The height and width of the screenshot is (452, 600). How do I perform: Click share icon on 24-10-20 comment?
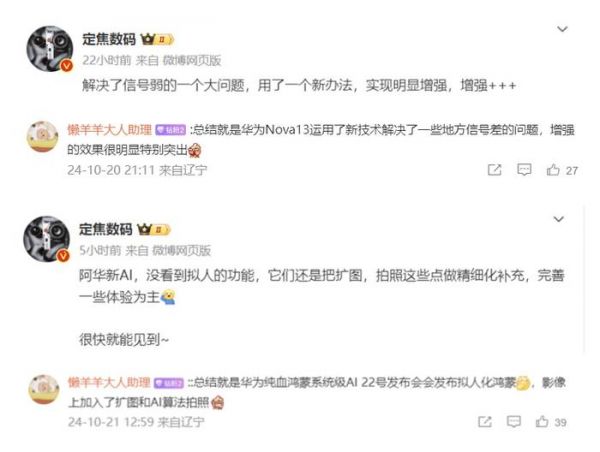pyautogui.click(x=494, y=170)
